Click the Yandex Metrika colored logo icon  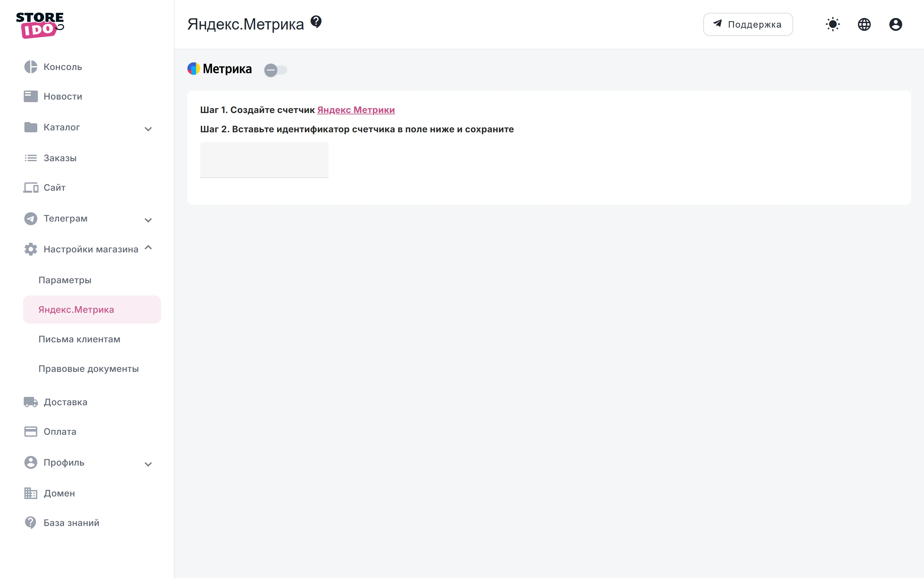click(x=193, y=69)
